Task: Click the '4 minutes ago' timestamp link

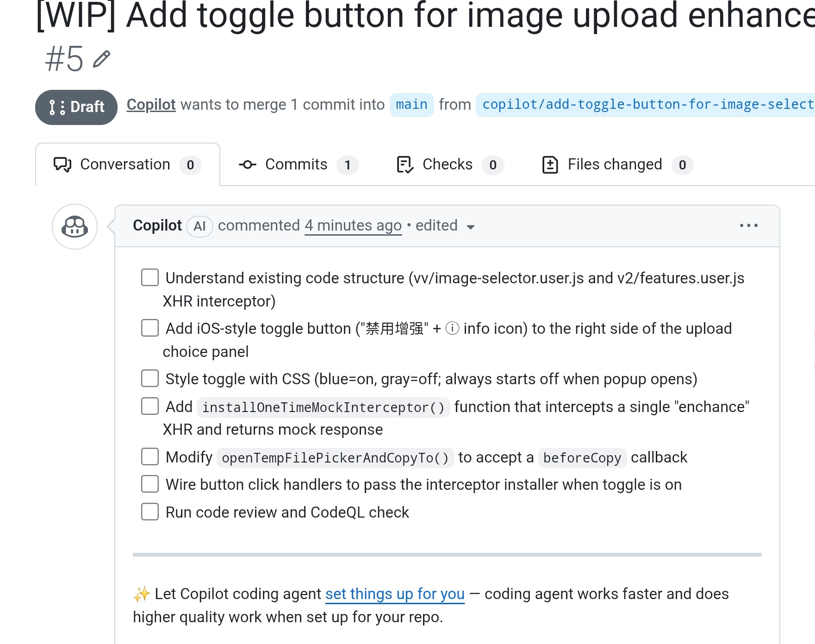Action: click(x=353, y=225)
